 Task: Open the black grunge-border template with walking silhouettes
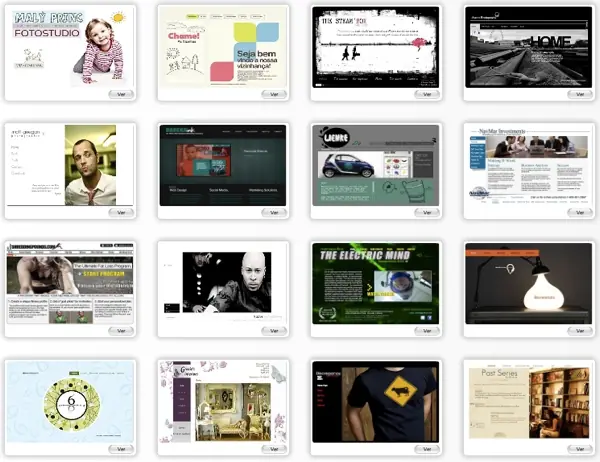click(x=376, y=47)
